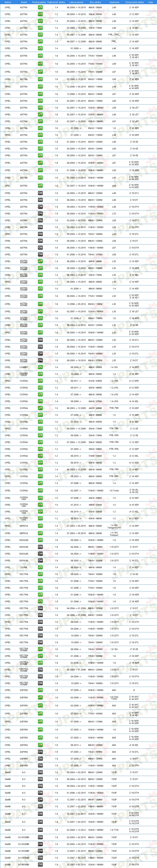Click petrol icon in ASTRA 04.2004 -> 10.2004 row
The width and height of the screenshot is (157, 868).
click(x=40, y=28)
